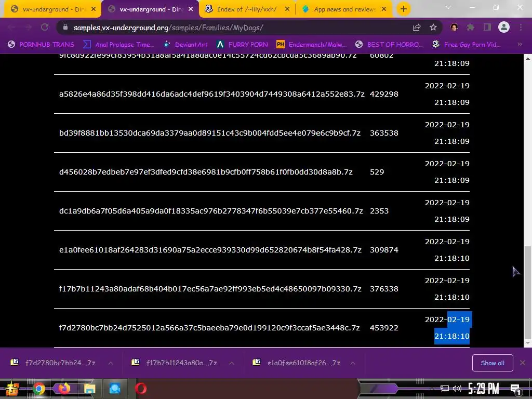Click the file size 453922
This screenshot has width=532, height=399.
[x=384, y=328]
